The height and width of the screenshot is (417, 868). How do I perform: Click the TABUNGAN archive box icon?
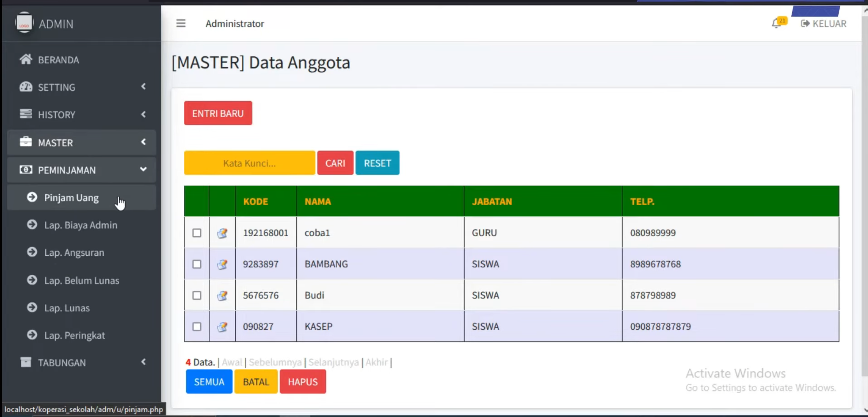click(x=26, y=362)
